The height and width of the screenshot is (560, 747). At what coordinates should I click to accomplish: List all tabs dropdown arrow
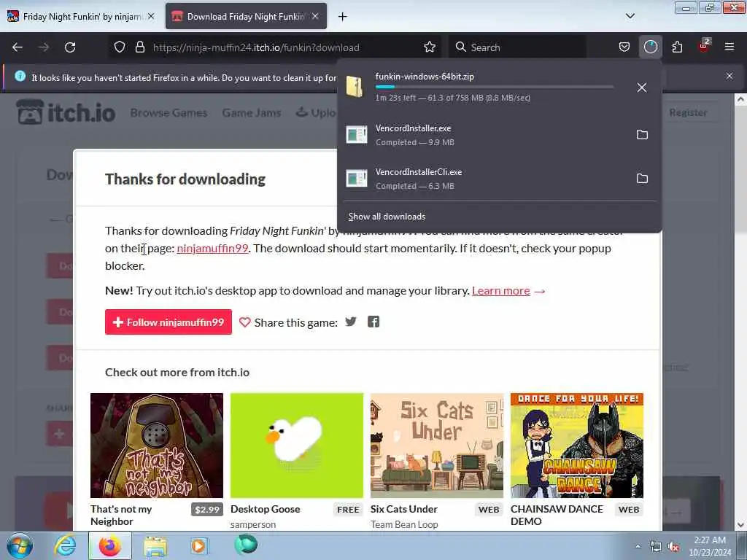point(630,16)
